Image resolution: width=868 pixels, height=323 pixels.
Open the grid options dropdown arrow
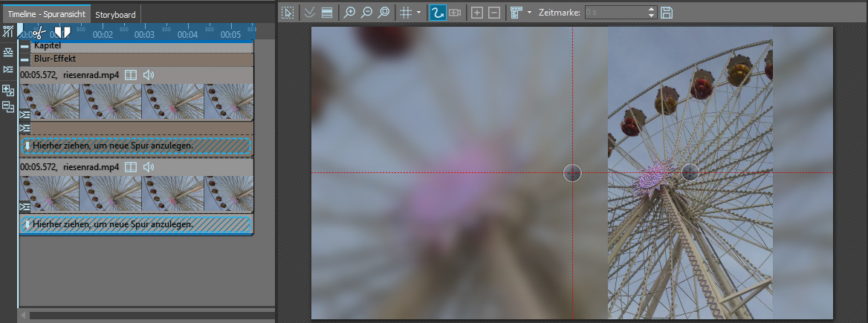[419, 13]
